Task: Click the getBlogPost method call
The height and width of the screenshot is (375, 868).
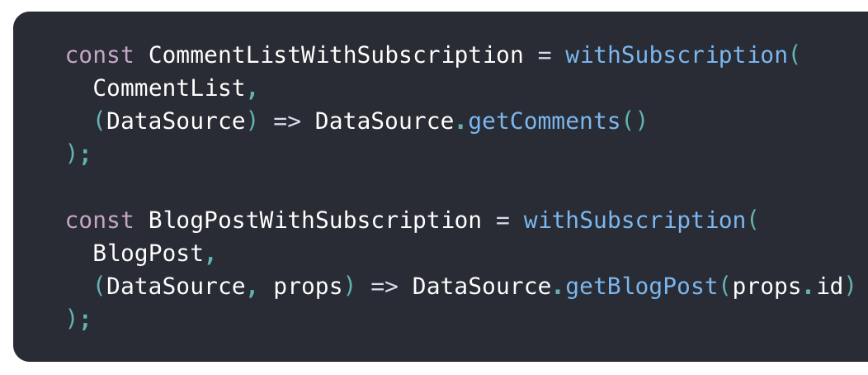Action: (641, 287)
